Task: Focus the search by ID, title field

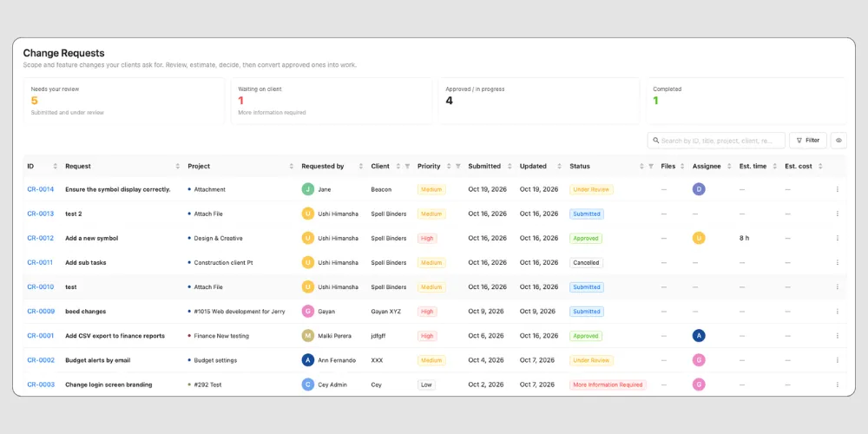Action: (716, 141)
